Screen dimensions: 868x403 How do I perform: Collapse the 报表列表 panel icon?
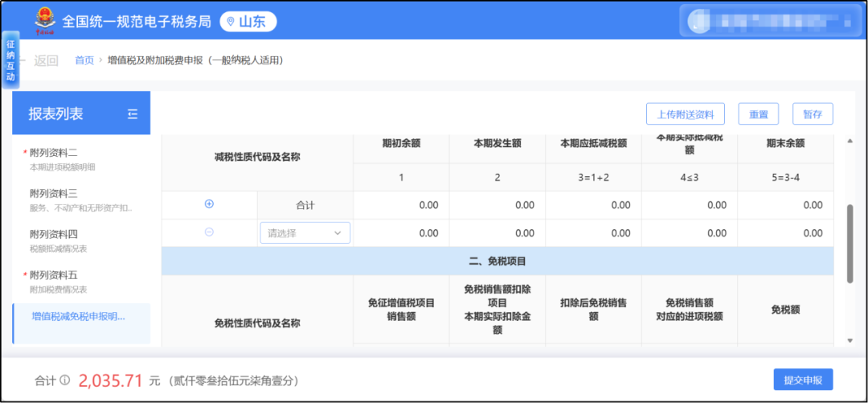(x=133, y=114)
